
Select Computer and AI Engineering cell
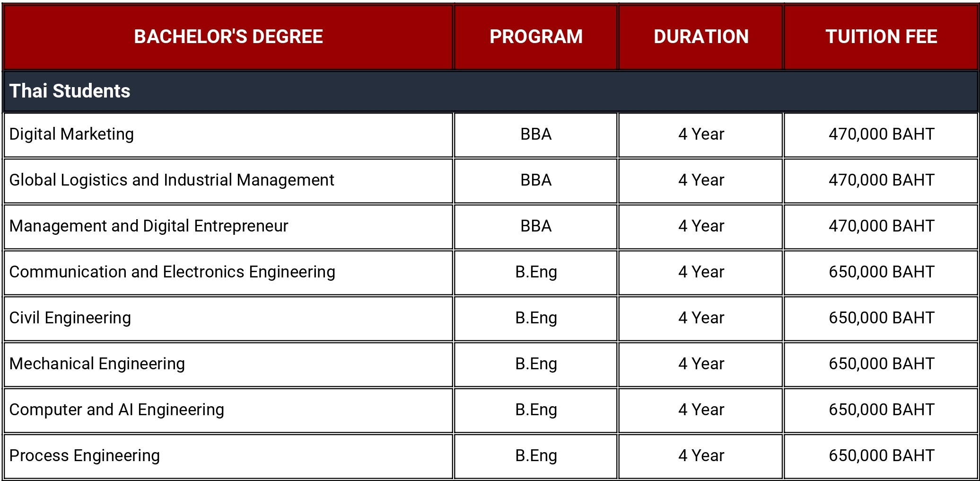pos(228,410)
